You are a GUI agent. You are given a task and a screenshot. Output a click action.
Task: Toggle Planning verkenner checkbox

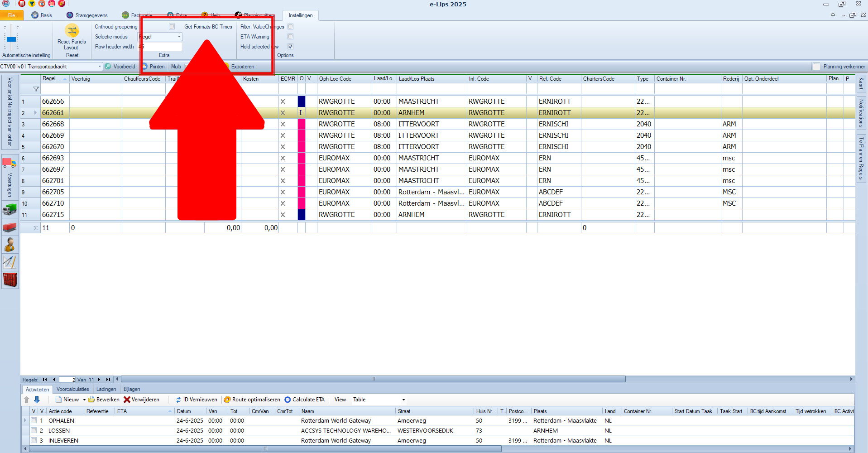816,67
